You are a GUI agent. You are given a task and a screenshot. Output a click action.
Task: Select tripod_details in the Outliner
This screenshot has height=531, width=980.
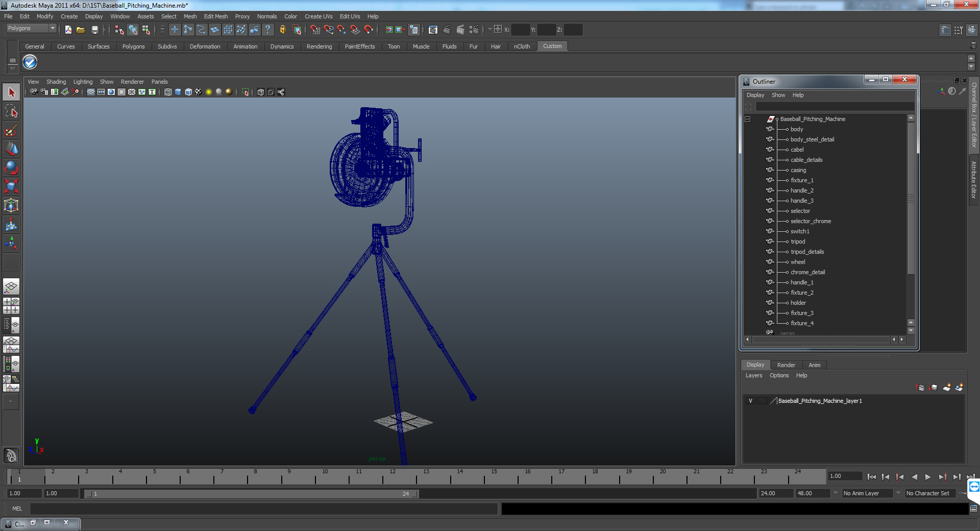[x=807, y=252]
